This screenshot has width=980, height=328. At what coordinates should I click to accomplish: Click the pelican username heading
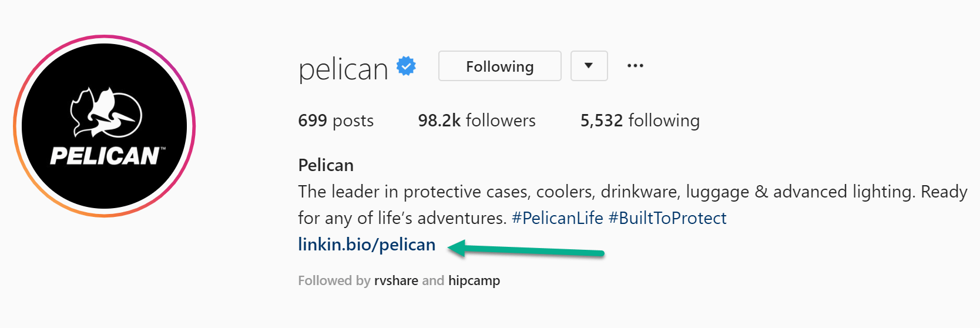(343, 69)
